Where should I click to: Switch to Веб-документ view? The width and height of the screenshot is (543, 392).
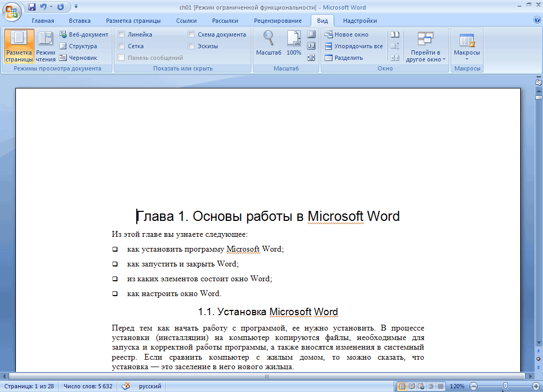pyautogui.click(x=84, y=34)
